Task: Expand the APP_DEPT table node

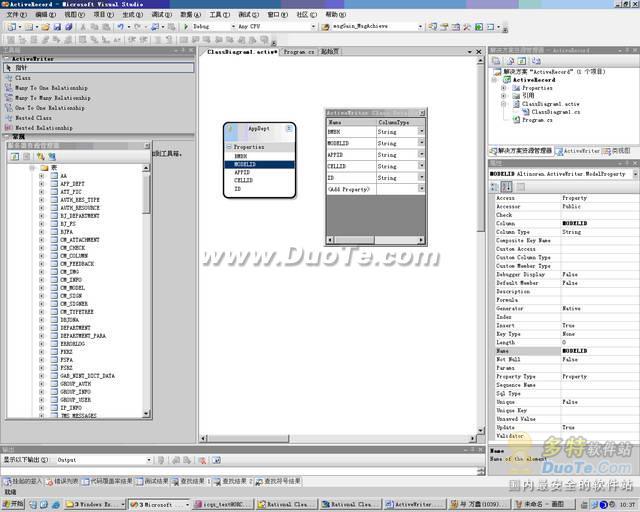Action: (x=41, y=184)
